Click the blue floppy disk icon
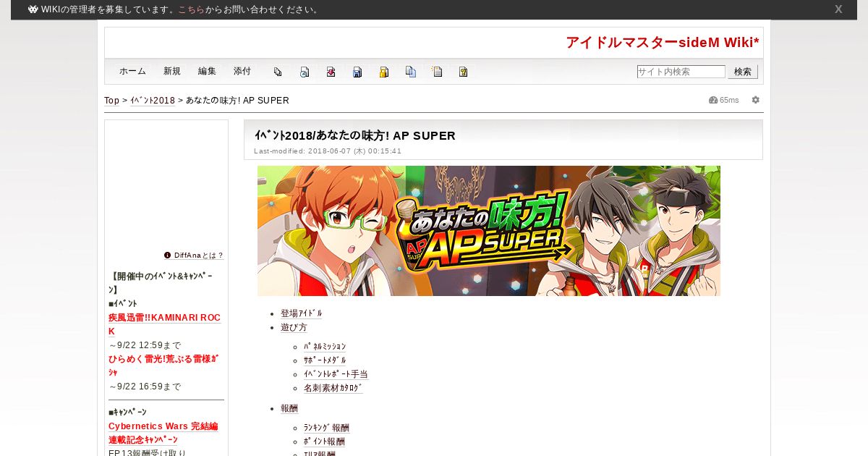The width and height of the screenshot is (868, 456). pyautogui.click(x=357, y=72)
